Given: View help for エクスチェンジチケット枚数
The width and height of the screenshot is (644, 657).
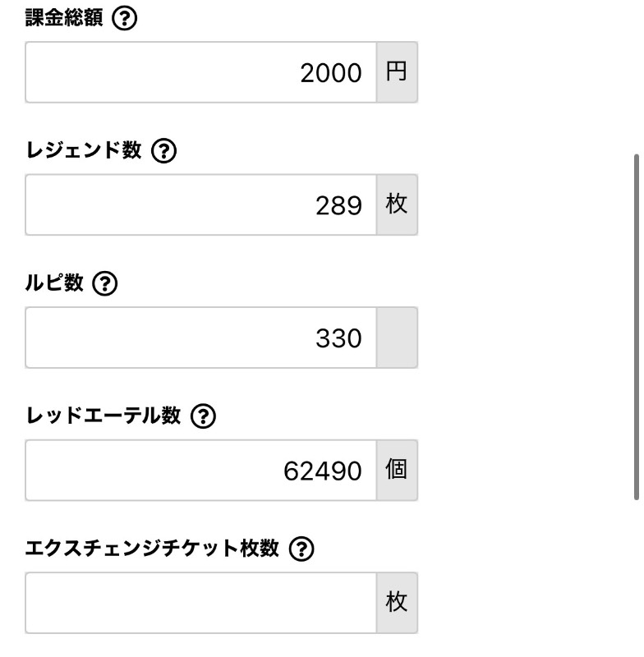Looking at the screenshot, I should [301, 549].
